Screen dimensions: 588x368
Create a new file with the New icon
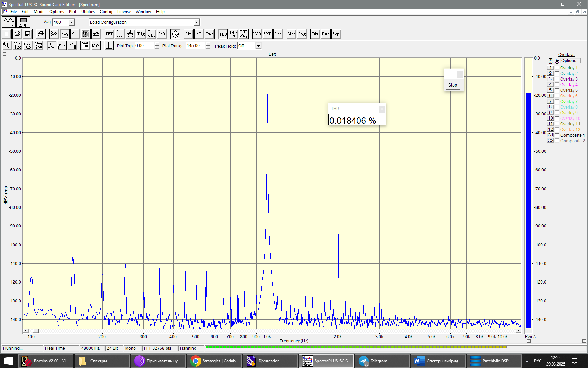click(x=7, y=34)
